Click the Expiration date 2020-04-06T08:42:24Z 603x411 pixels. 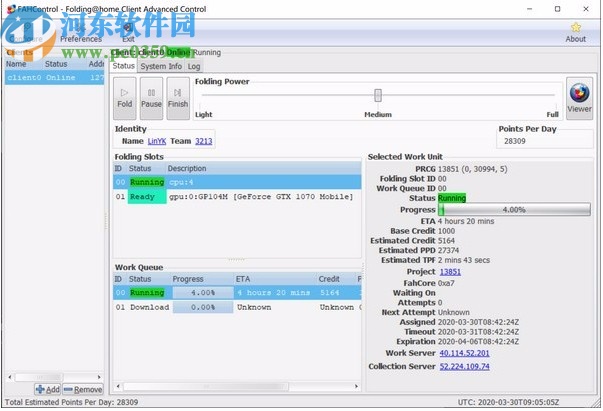coord(478,341)
